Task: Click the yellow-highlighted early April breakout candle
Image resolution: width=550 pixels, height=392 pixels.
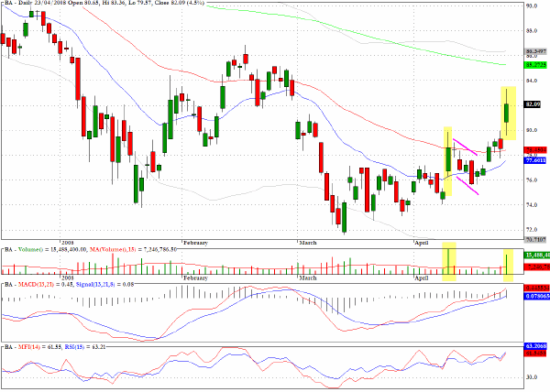Action: click(448, 159)
